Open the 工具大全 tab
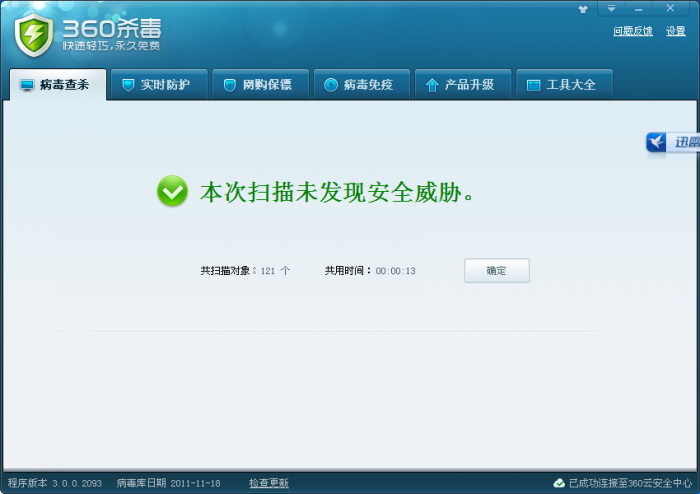700x494 pixels. tap(564, 84)
